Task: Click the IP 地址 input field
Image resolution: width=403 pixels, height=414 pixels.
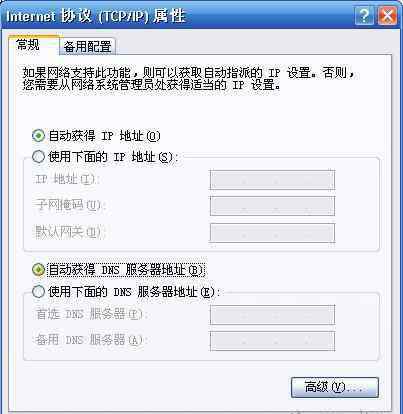Action: tap(272, 180)
